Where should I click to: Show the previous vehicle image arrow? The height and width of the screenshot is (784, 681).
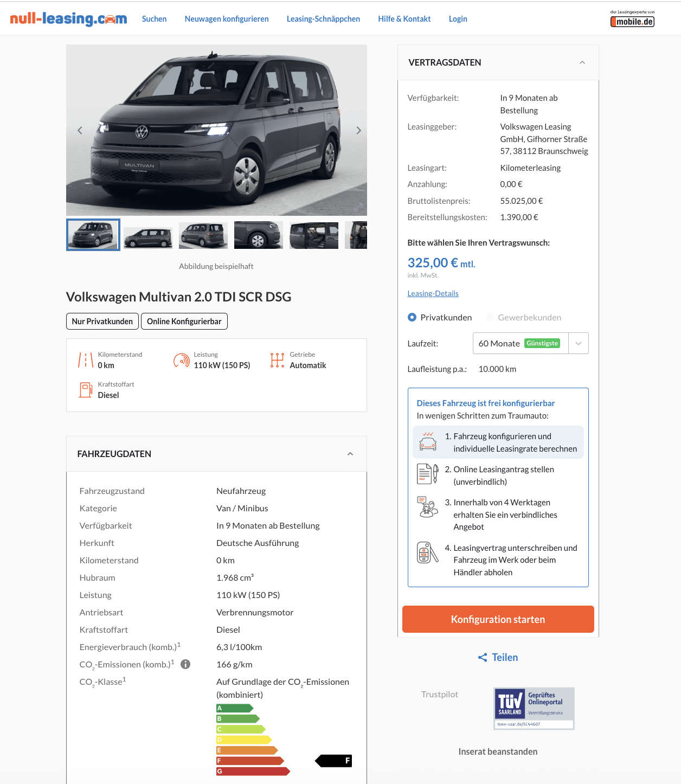click(x=80, y=130)
